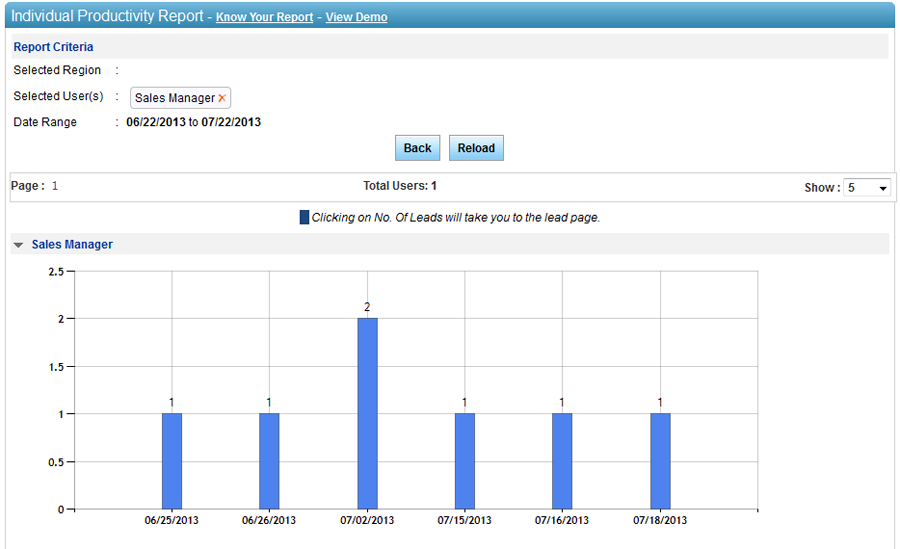Click the 07/02/2013 axis date label
Screen dimensions: 900x549
[x=367, y=520]
